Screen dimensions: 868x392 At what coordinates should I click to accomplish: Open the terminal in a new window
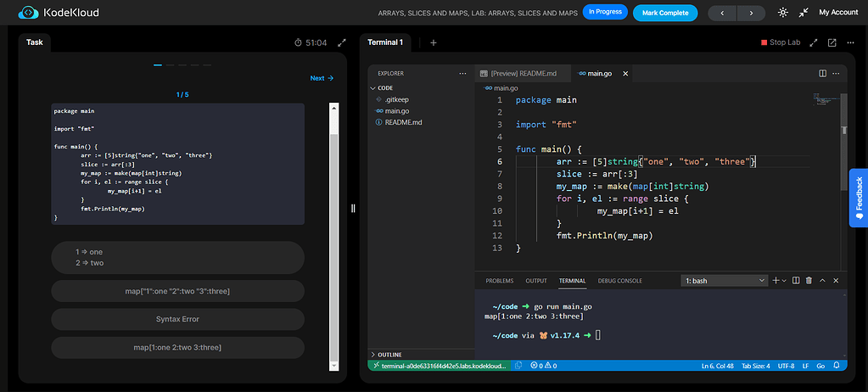pyautogui.click(x=832, y=42)
